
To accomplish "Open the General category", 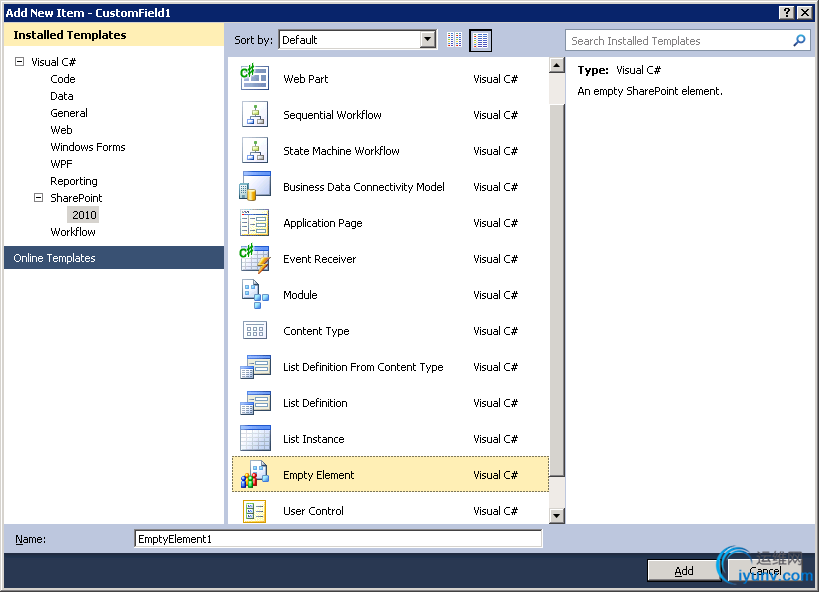I will coord(69,113).
